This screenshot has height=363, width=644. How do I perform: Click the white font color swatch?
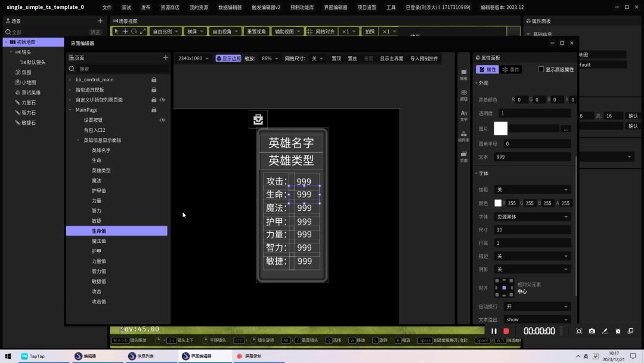click(x=498, y=203)
